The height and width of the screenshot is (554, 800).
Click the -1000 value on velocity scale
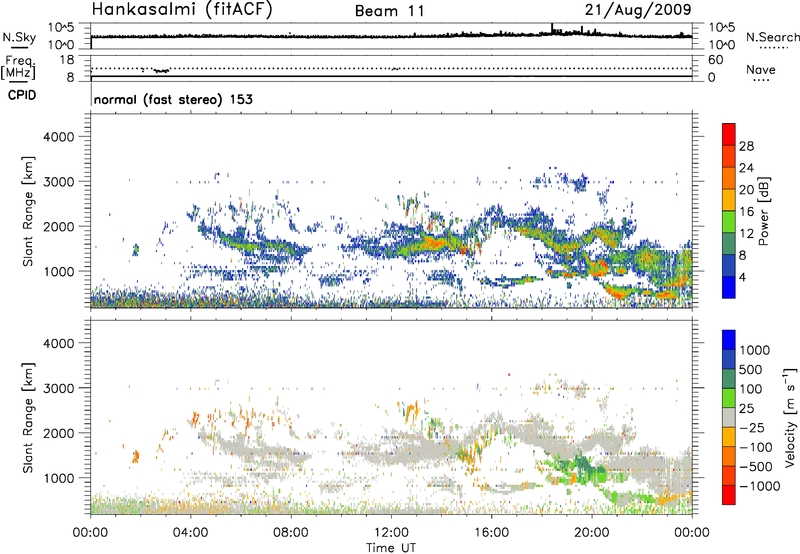pos(760,486)
